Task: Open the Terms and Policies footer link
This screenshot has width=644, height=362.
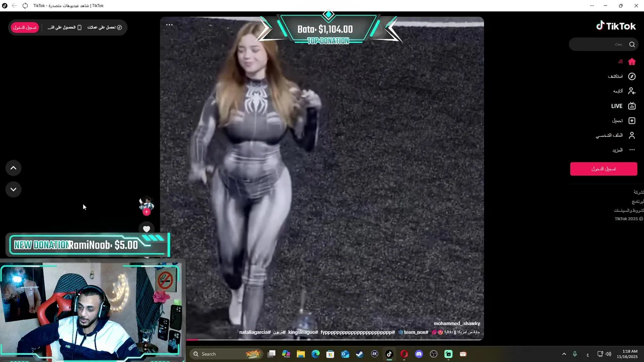Action: tap(628, 211)
